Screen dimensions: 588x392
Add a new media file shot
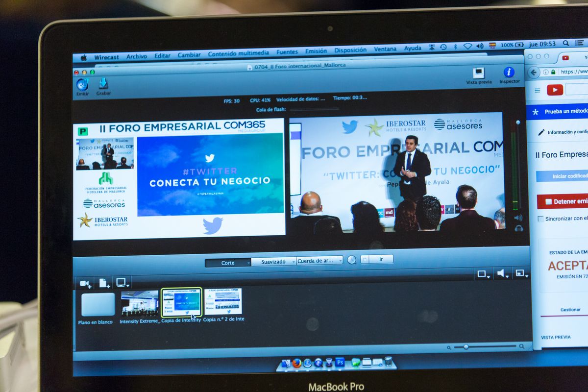click(x=104, y=283)
